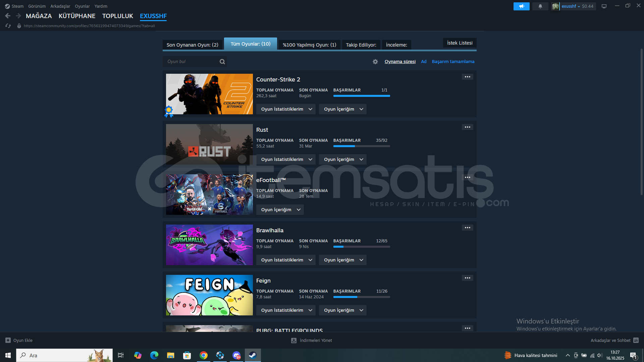Image resolution: width=644 pixels, height=362 pixels.
Task: Click the search magnifier icon in Oyun bul
Action: coord(222,62)
